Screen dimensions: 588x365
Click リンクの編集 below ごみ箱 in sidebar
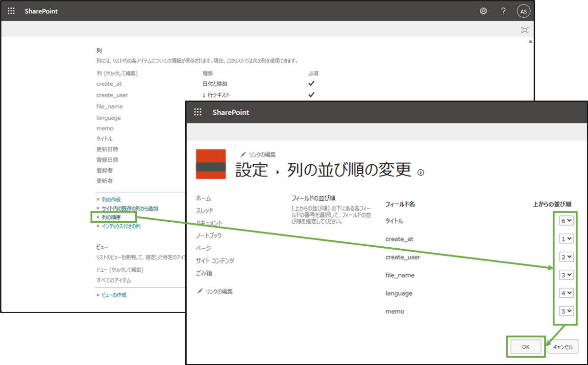[x=215, y=291]
